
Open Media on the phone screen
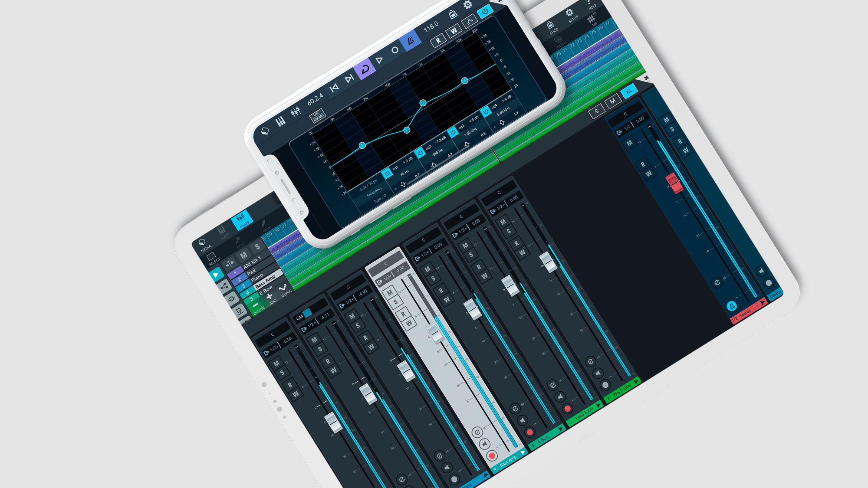click(265, 130)
